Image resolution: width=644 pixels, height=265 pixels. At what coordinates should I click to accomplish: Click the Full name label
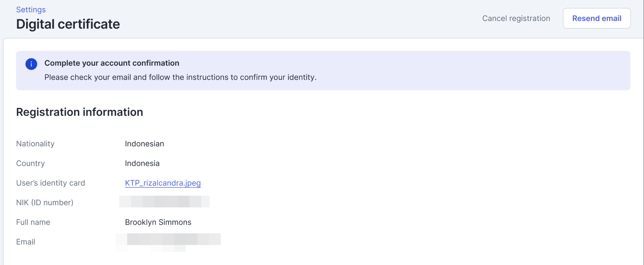coord(33,222)
